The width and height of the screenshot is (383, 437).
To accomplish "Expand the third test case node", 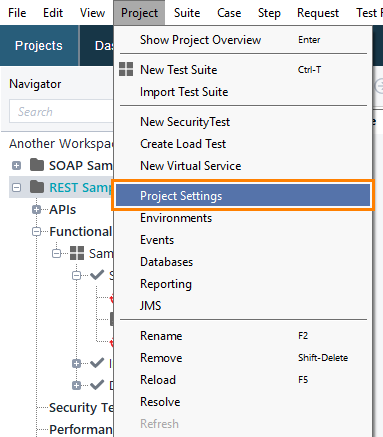I will pos(76,386).
